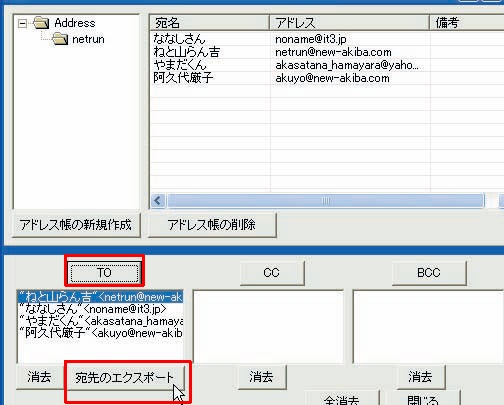Click the CC button

tap(272, 273)
